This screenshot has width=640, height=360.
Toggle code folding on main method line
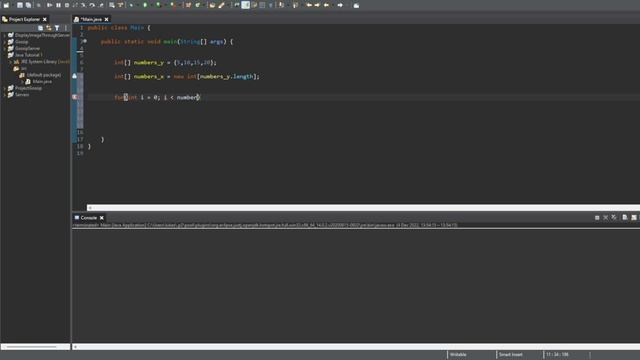[85, 41]
